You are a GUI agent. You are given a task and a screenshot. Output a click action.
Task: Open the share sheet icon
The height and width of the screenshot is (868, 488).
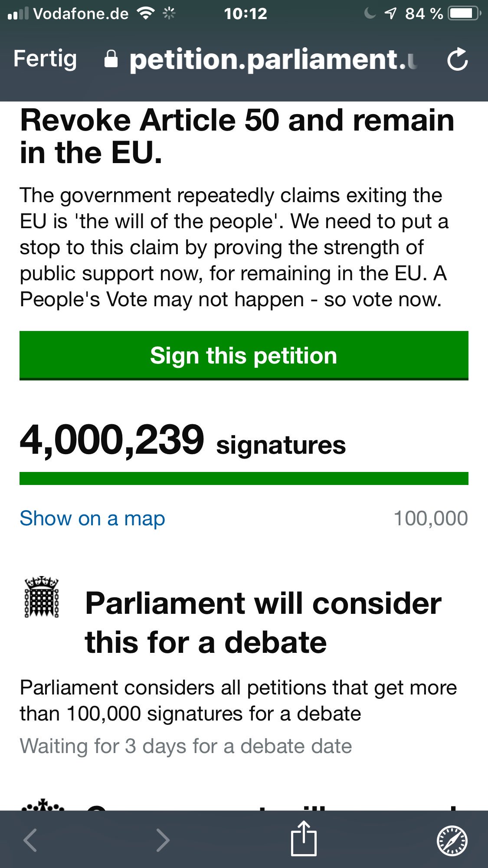pos(304,838)
